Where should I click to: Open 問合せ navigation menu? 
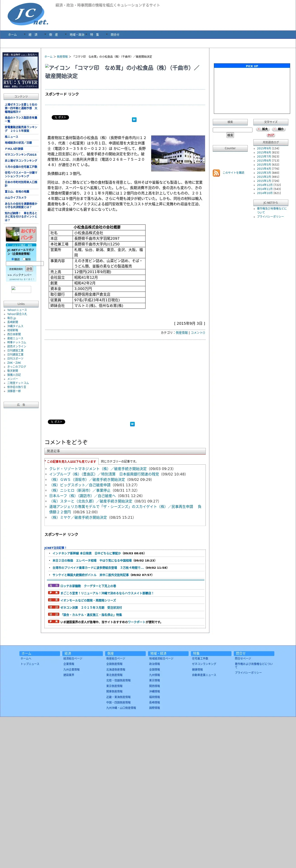(115, 35)
